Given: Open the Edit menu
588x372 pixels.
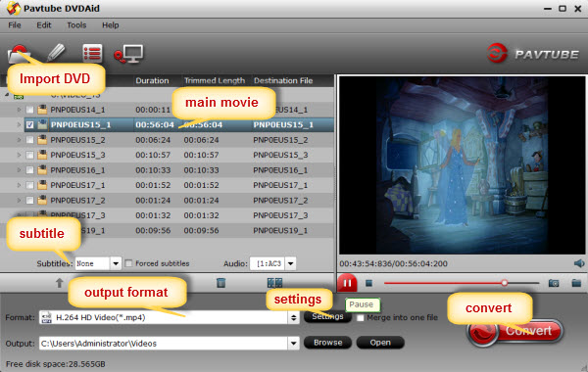Looking at the screenshot, I should [44, 25].
